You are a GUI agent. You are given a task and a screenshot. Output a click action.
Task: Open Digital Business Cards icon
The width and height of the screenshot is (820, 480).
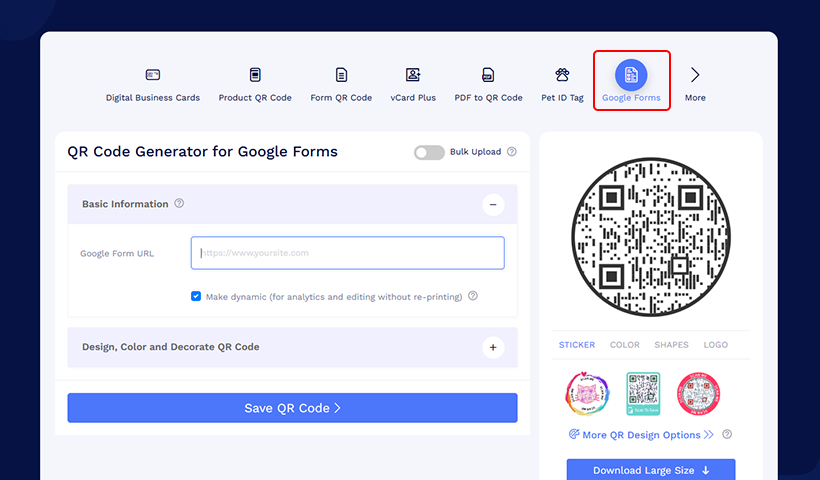pos(153,75)
